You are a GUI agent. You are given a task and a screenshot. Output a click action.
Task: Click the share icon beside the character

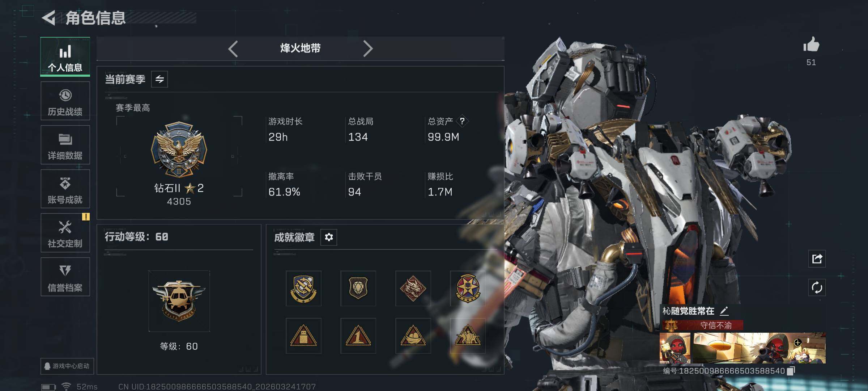[817, 258]
